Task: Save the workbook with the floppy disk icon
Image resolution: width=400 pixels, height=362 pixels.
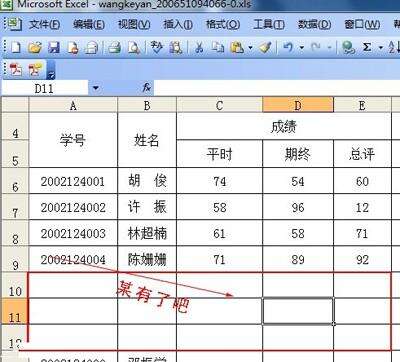Action: click(x=54, y=47)
